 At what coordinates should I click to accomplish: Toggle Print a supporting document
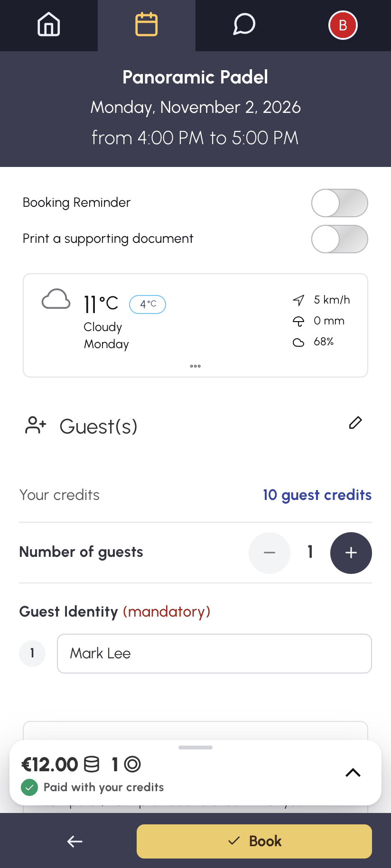[x=340, y=239]
